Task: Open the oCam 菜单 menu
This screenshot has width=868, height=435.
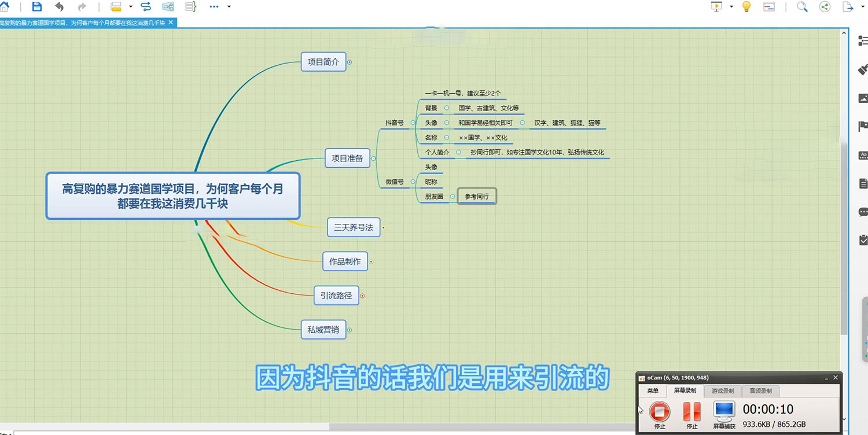Action: point(653,390)
